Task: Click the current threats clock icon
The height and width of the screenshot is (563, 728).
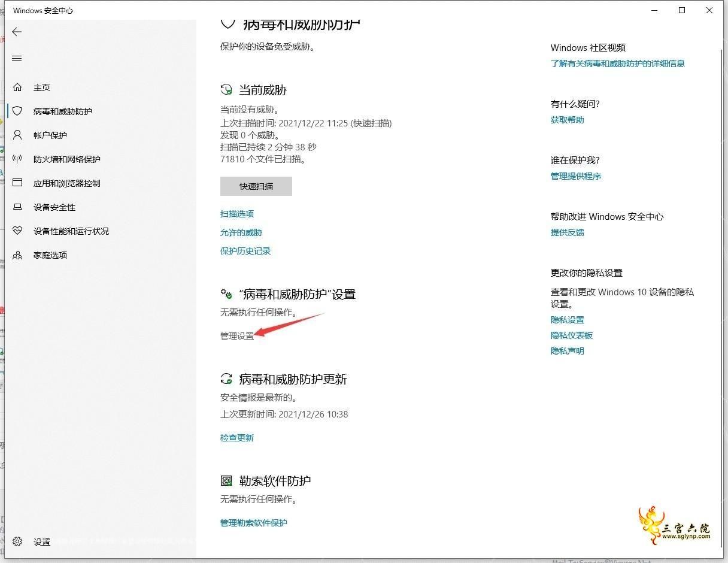Action: [x=226, y=90]
